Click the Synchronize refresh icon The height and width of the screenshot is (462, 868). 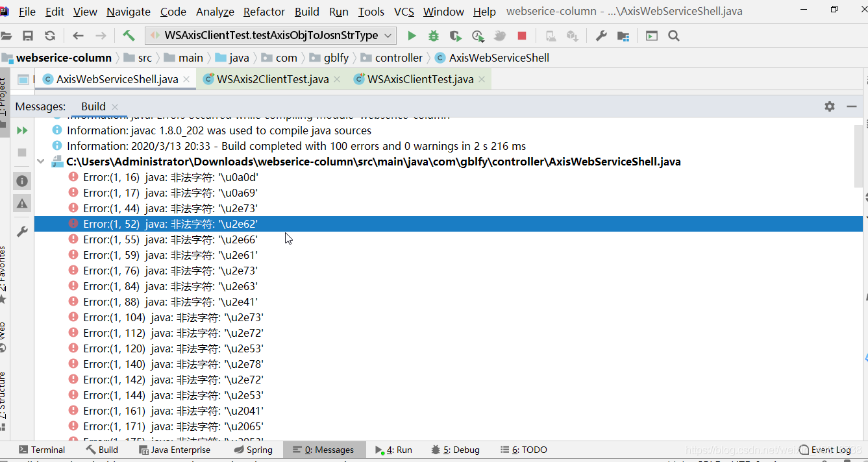pyautogui.click(x=50, y=36)
